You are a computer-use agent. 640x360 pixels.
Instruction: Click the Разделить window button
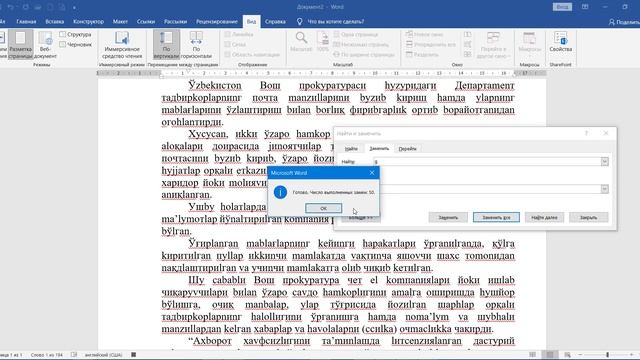click(x=422, y=54)
